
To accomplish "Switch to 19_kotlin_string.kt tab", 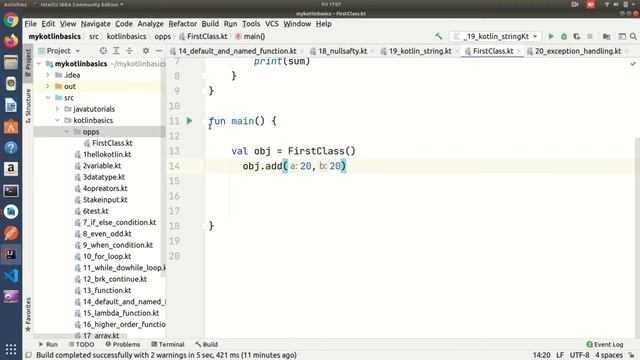I will coord(416,51).
